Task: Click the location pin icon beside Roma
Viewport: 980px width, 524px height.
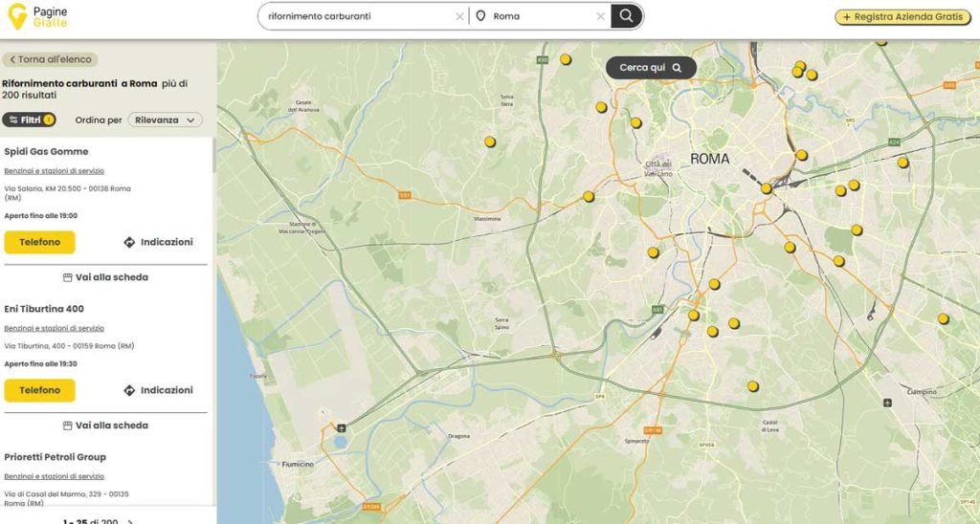Action: click(x=480, y=16)
